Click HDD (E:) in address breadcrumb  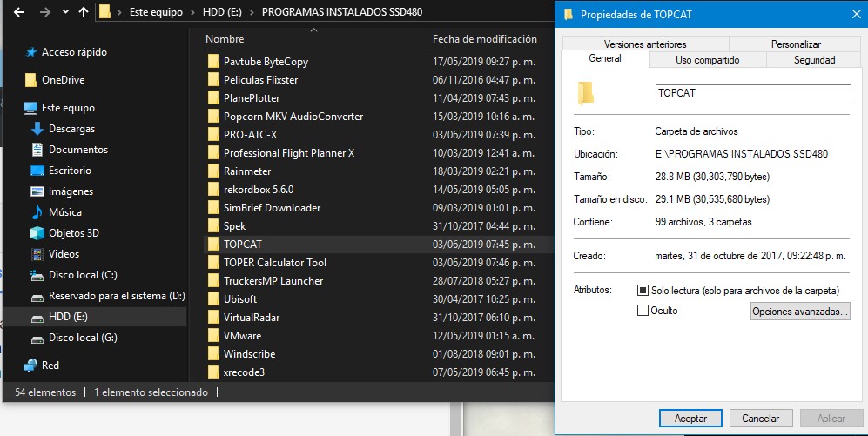(x=222, y=12)
